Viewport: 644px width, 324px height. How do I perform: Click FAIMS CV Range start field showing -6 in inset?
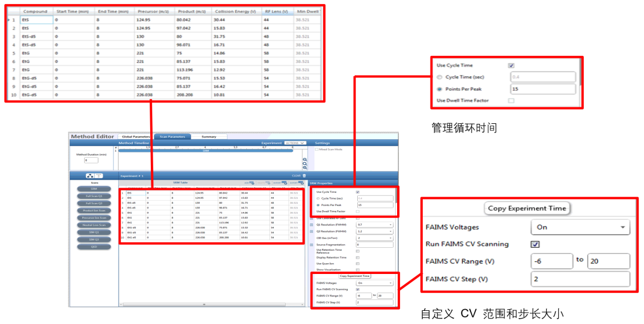pos(552,261)
